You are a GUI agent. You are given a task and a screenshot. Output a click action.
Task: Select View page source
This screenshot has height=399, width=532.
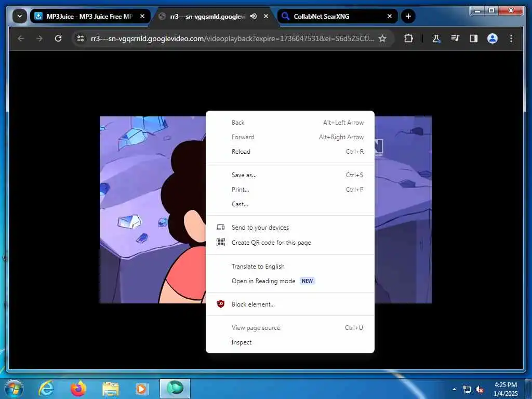(290, 328)
